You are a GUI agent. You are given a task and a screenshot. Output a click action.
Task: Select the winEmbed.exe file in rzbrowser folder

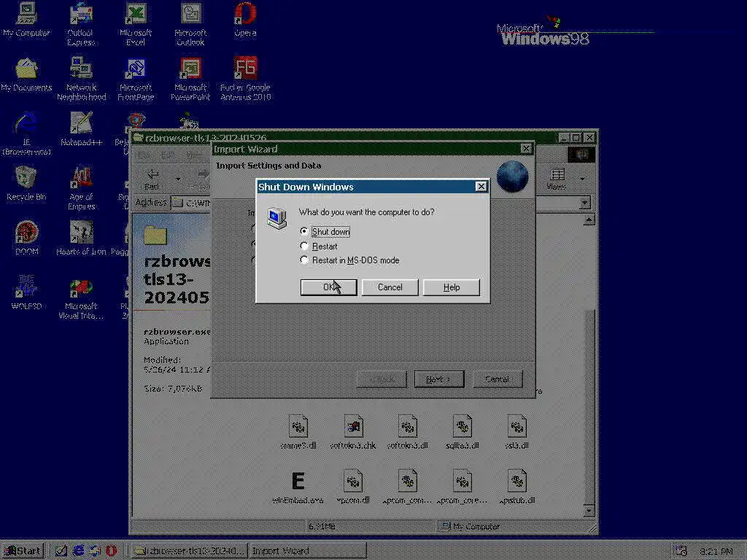298,487
